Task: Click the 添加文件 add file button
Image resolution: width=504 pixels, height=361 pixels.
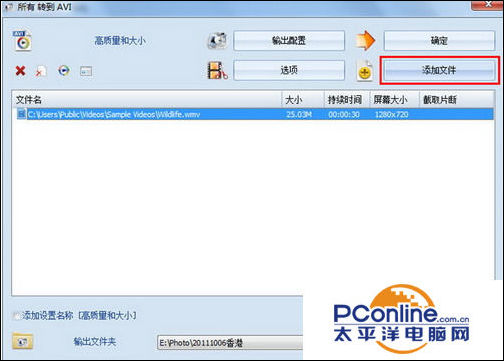Action: [439, 70]
